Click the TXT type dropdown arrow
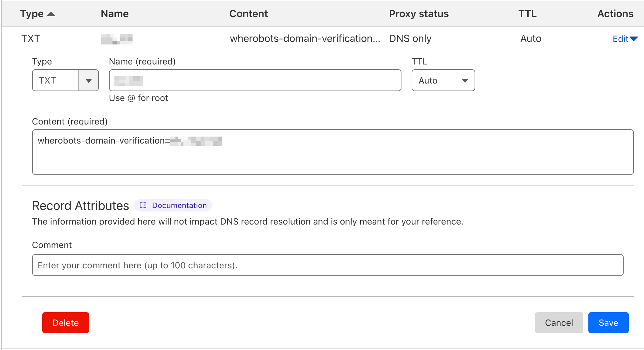The width and height of the screenshot is (644, 350). (89, 80)
